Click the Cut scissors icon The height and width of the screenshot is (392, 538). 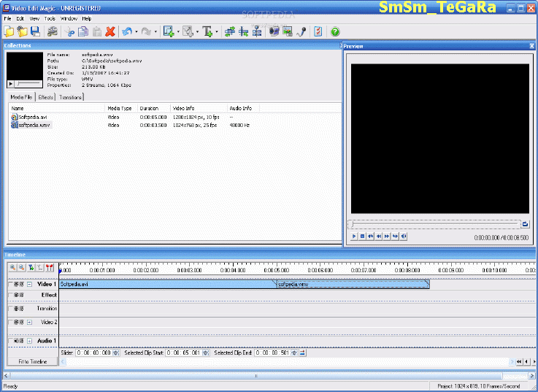70,32
